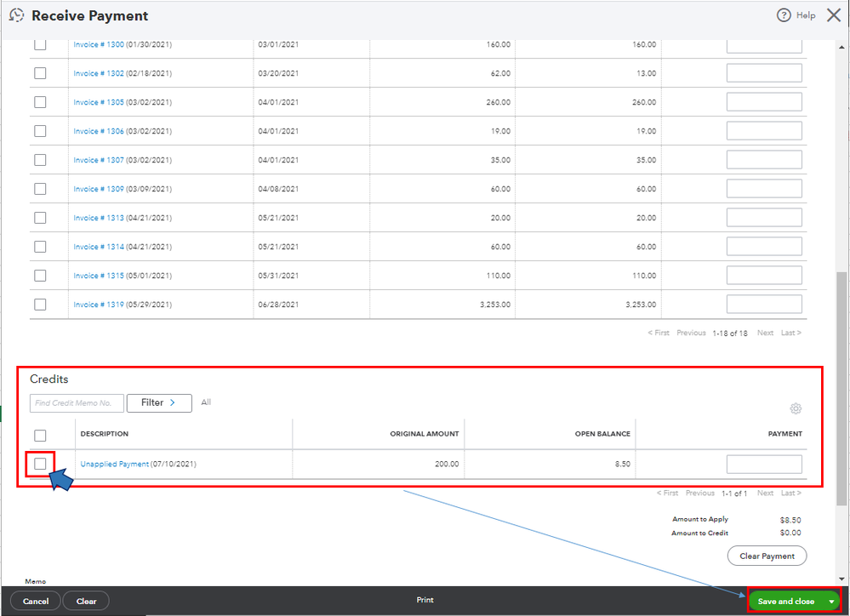This screenshot has width=850, height=616.
Task: Click First in invoices pagination
Action: [x=659, y=333]
